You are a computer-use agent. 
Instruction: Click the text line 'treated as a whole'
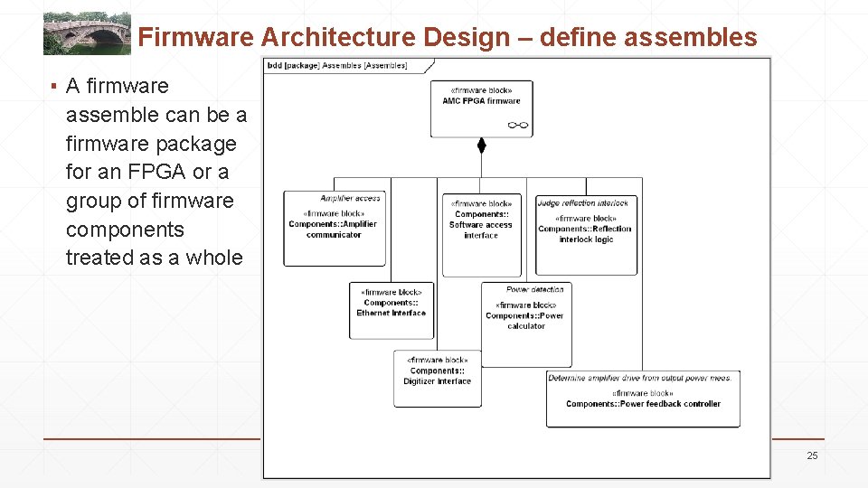(x=155, y=258)
